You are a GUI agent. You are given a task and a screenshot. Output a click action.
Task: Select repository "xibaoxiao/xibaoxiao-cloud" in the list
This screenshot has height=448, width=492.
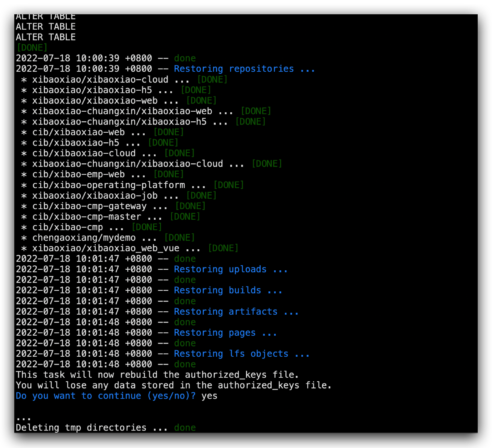click(x=100, y=80)
